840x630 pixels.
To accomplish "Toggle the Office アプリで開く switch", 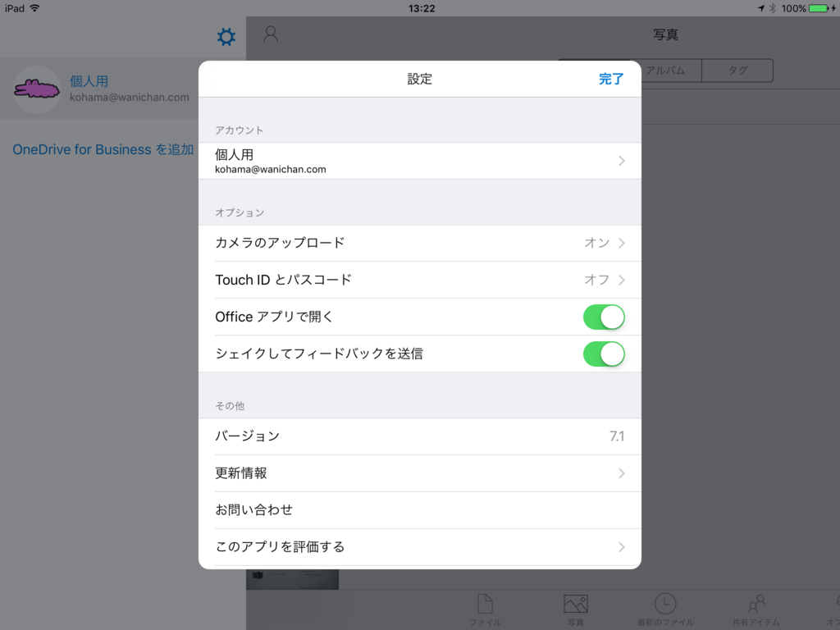I will point(604,317).
